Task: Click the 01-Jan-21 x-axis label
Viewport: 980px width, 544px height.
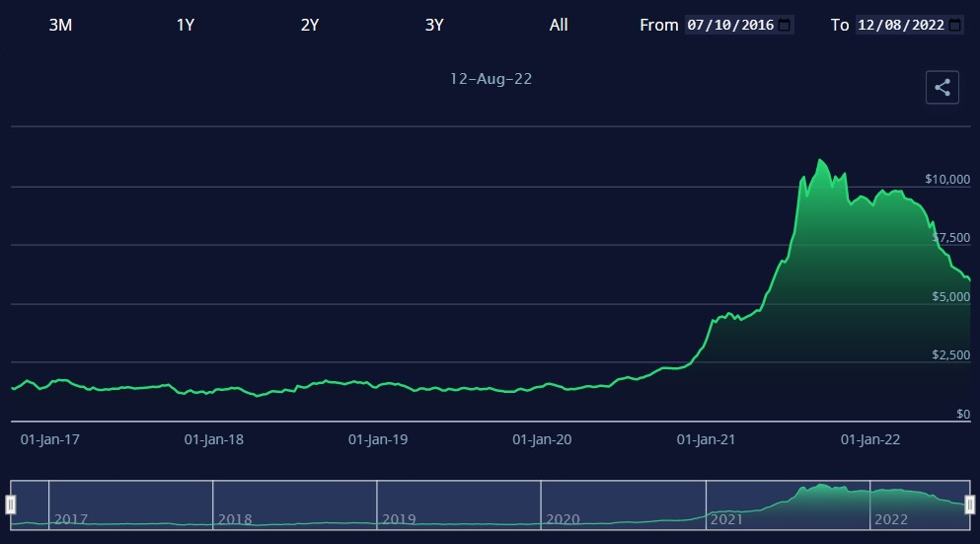Action: click(706, 439)
